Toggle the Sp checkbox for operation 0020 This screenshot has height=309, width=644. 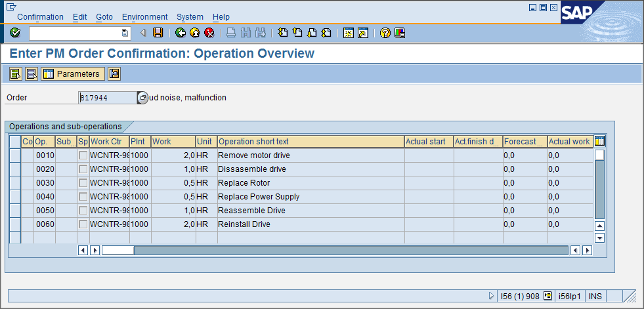point(83,169)
